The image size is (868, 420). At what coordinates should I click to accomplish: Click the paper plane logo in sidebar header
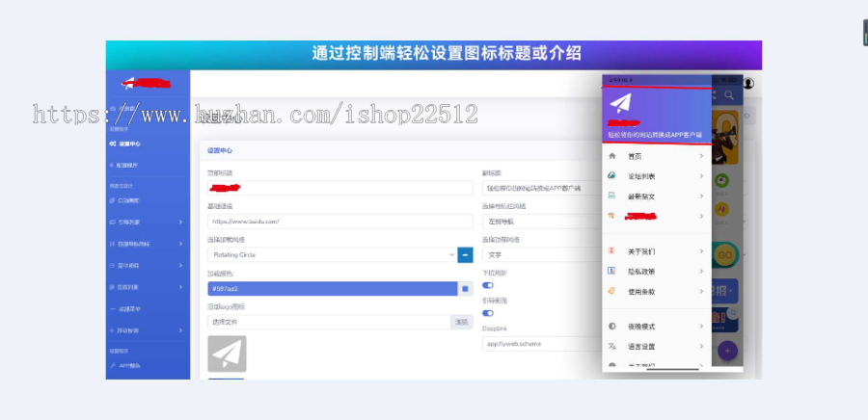[x=128, y=84]
